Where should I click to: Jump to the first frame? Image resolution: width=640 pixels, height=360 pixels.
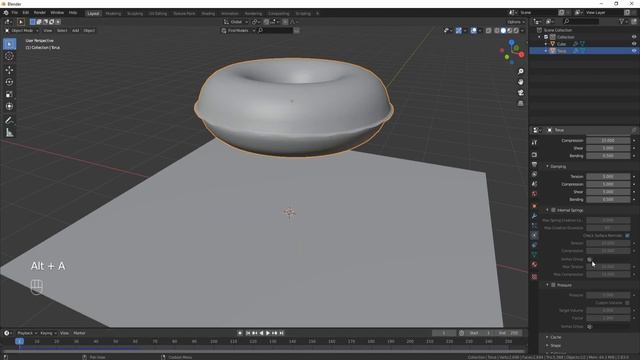coord(248,333)
